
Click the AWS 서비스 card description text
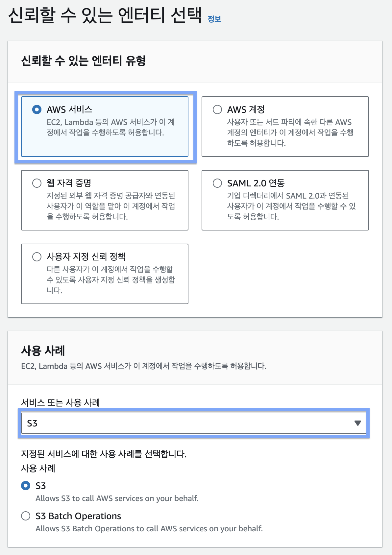tap(110, 127)
